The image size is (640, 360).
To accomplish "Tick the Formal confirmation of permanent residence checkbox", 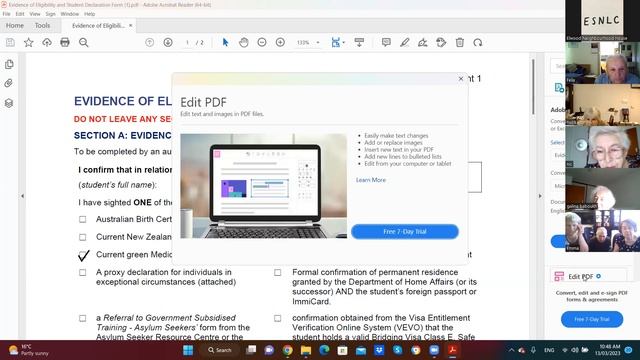I will [x=278, y=272].
